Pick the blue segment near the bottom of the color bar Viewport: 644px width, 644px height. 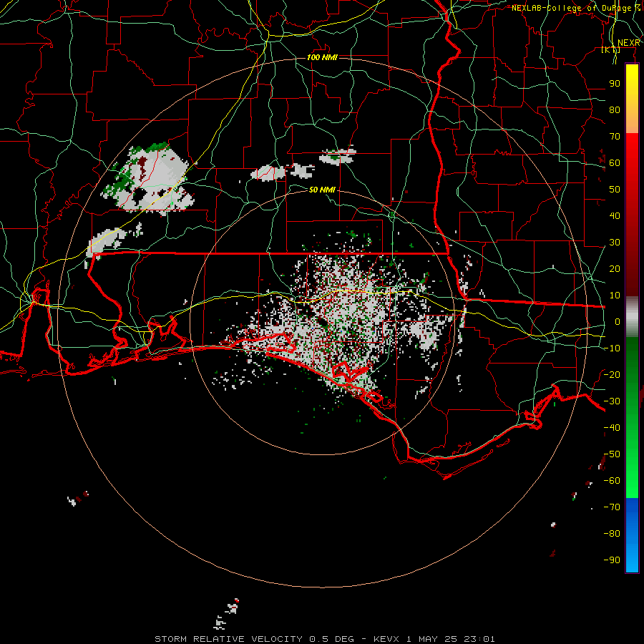pyautogui.click(x=632, y=535)
